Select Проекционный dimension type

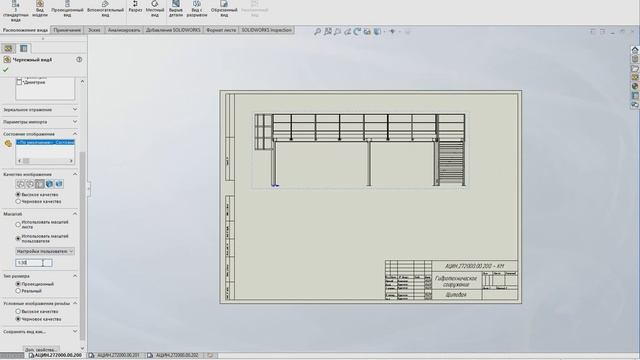pos(18,284)
